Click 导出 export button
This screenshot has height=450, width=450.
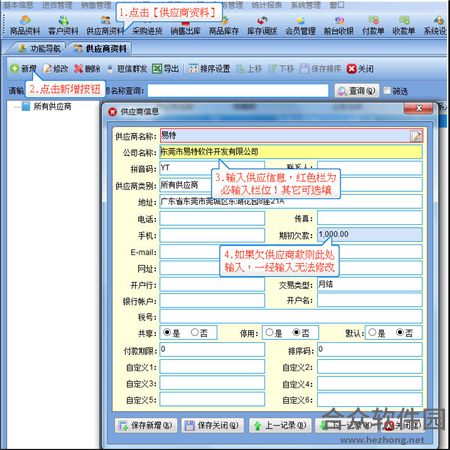(166, 69)
